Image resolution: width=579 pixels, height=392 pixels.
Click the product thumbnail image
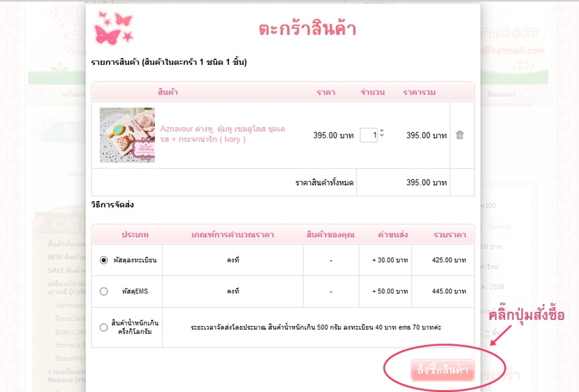[x=127, y=135]
